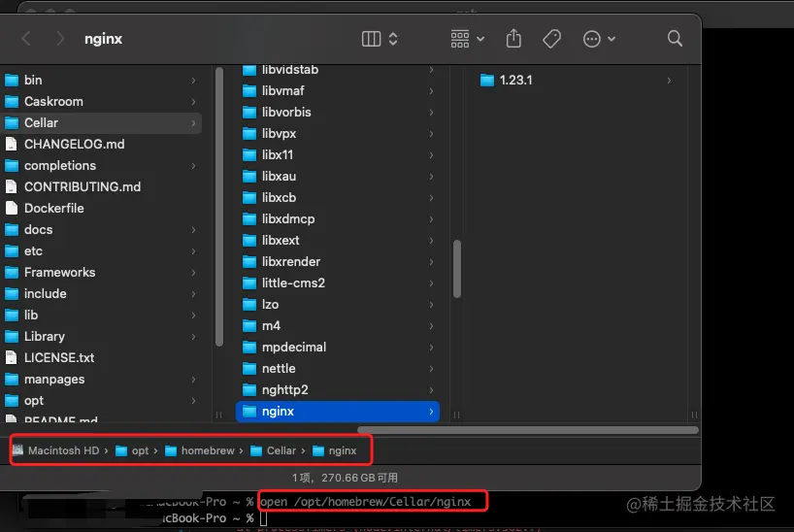
Task: Select the mpdecimal folder
Action: point(338,348)
